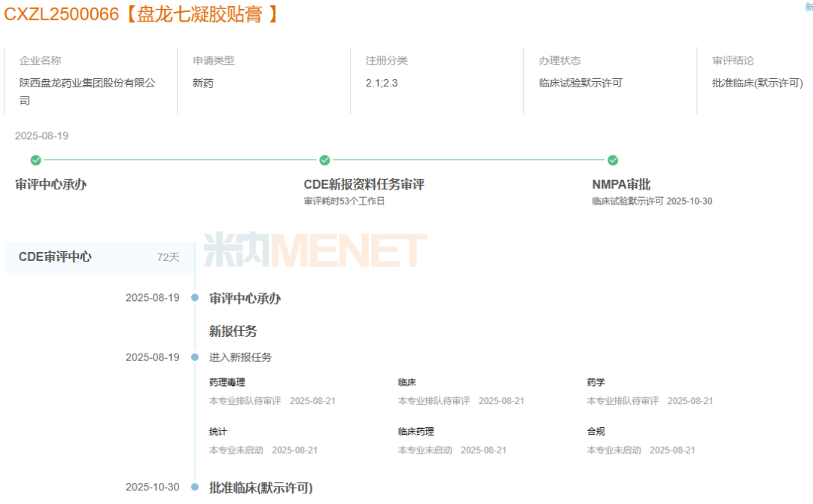813x504 pixels.
Task: Click the 审评中心承办 progress step label
Action: (51, 184)
